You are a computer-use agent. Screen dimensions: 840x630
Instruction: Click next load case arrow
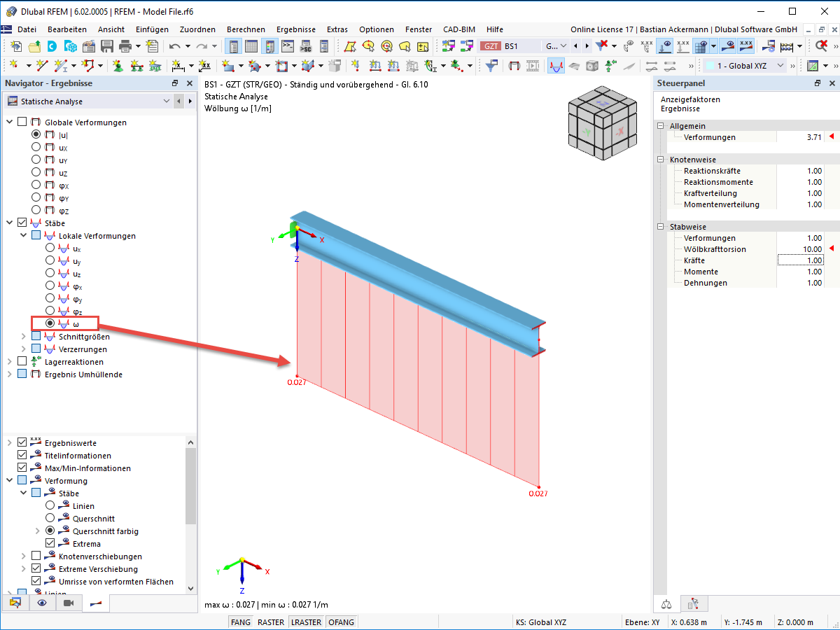click(586, 46)
